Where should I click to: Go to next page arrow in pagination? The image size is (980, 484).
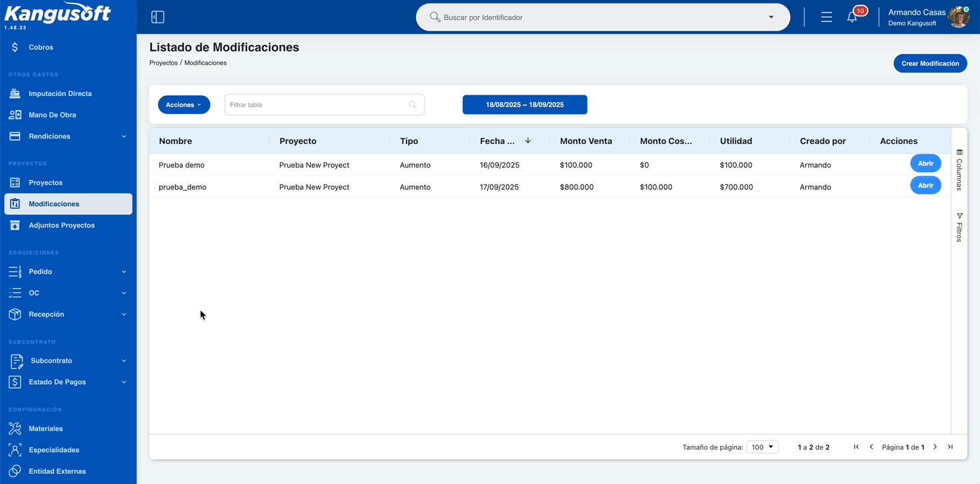click(x=935, y=447)
